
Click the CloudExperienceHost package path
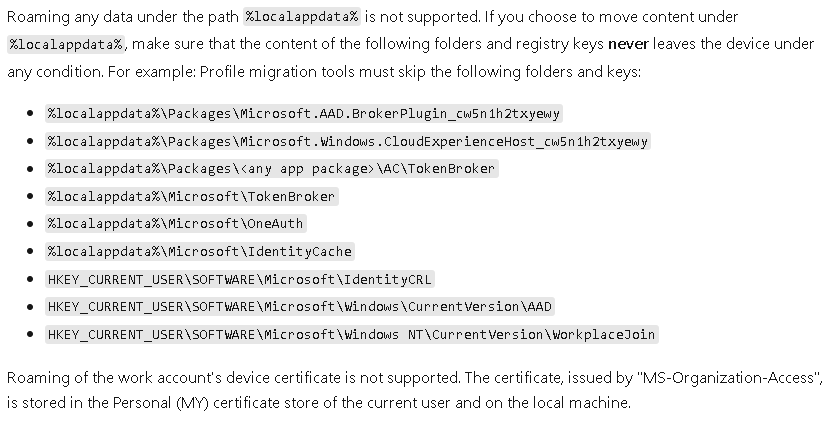349,141
